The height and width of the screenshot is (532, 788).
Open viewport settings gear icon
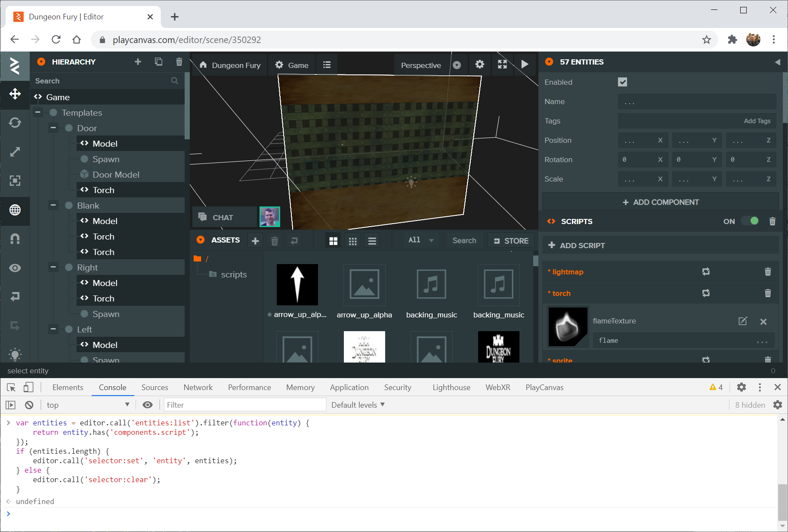pos(479,65)
